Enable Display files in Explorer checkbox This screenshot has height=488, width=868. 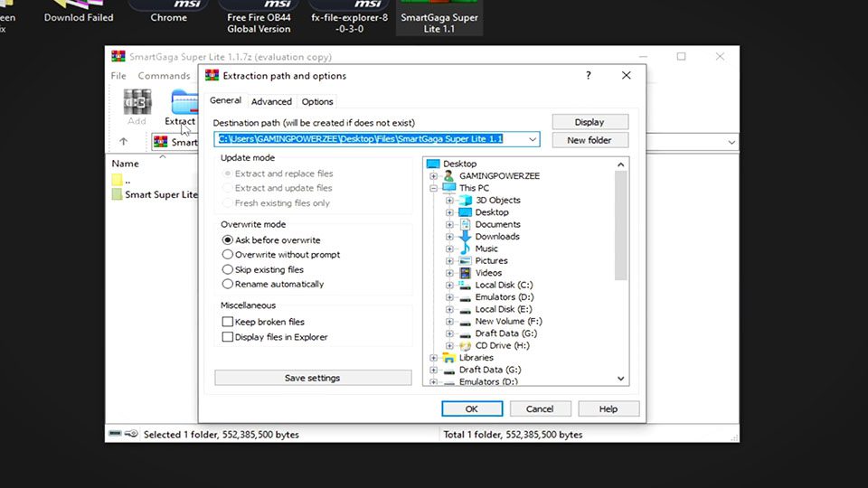pyautogui.click(x=228, y=336)
